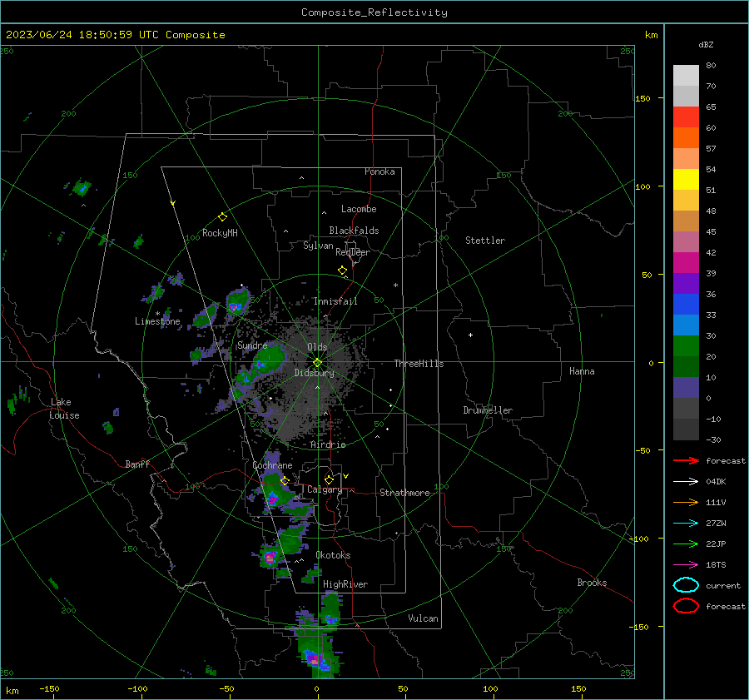
Task: Click the red forecast arrow in legend
Action: coord(686,460)
